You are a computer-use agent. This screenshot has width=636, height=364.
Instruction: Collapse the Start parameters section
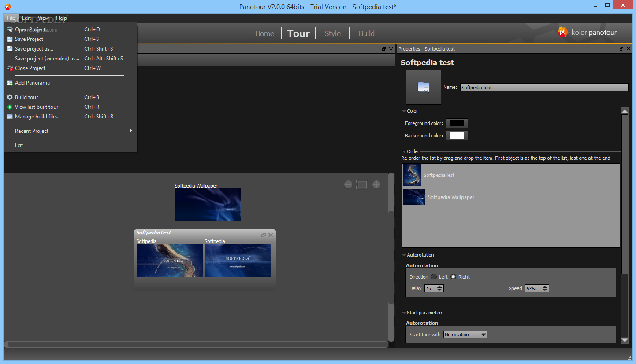tap(404, 313)
